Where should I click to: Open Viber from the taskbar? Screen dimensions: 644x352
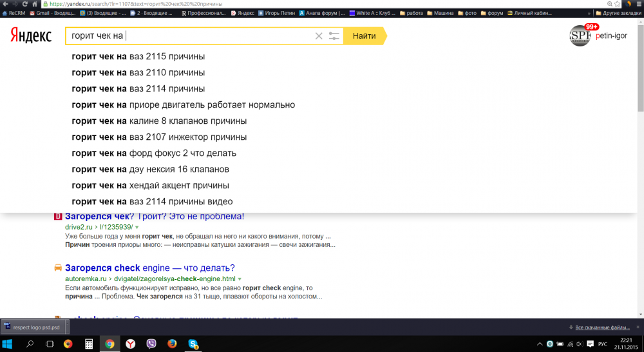(x=151, y=344)
